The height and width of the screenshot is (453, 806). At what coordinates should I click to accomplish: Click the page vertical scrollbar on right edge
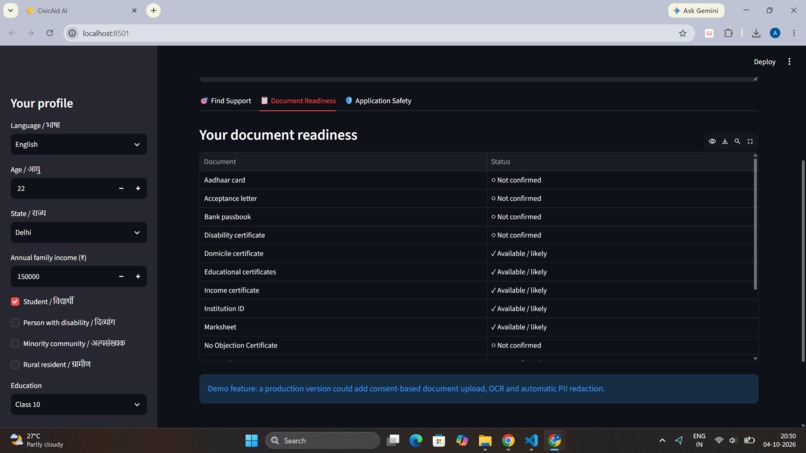803,261
